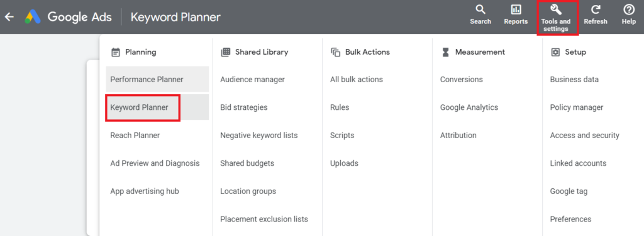Click the Shared Library icon
644x236 pixels.
(226, 52)
